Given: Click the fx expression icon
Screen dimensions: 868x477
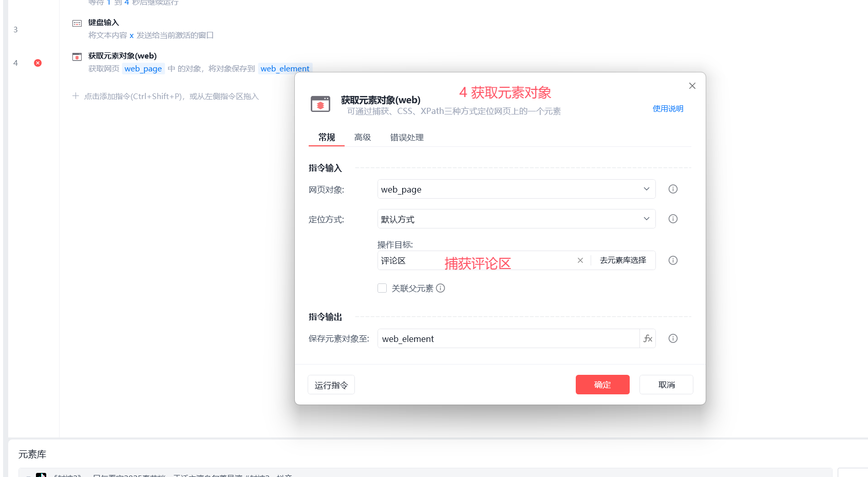Looking at the screenshot, I should point(648,338).
